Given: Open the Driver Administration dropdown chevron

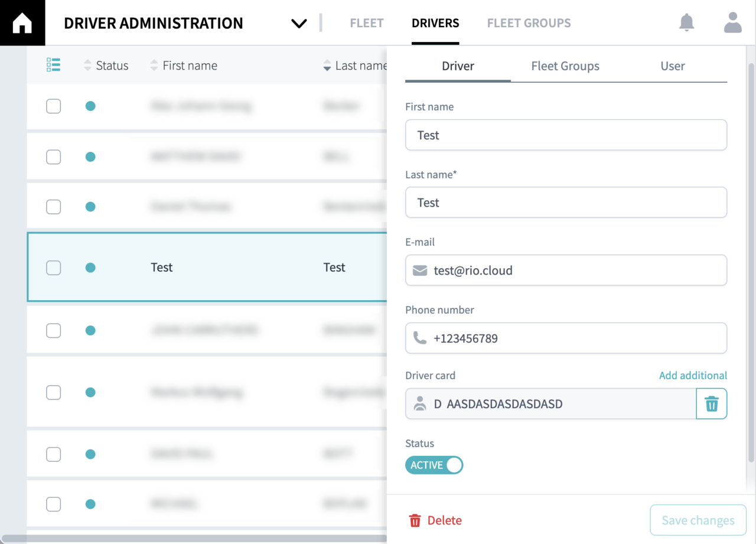Looking at the screenshot, I should point(299,23).
